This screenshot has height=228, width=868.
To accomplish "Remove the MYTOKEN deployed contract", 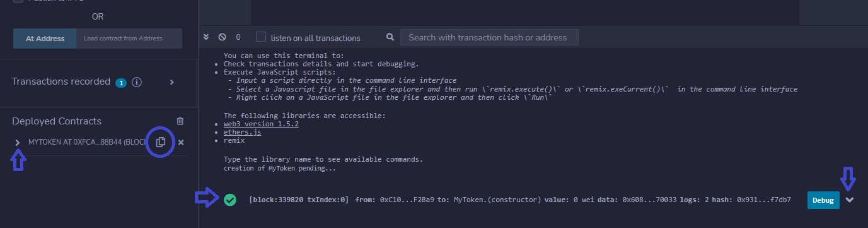I will pos(181,143).
